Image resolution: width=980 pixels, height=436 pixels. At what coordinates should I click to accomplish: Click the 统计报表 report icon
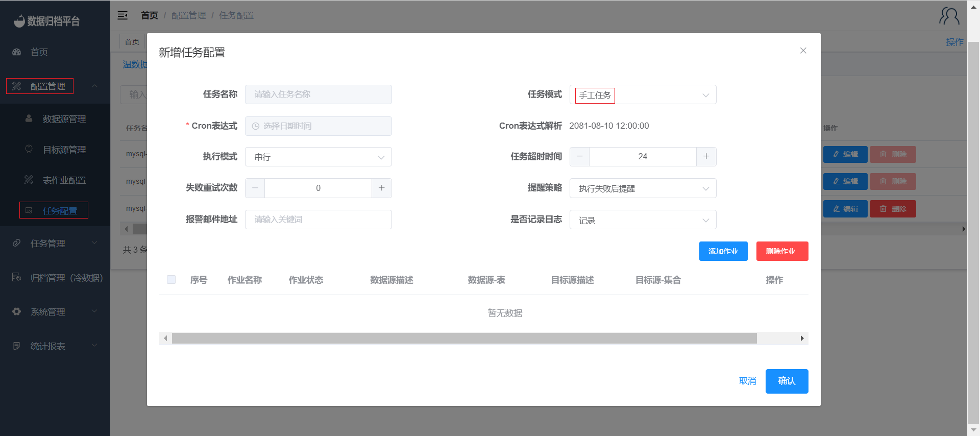[x=17, y=346]
